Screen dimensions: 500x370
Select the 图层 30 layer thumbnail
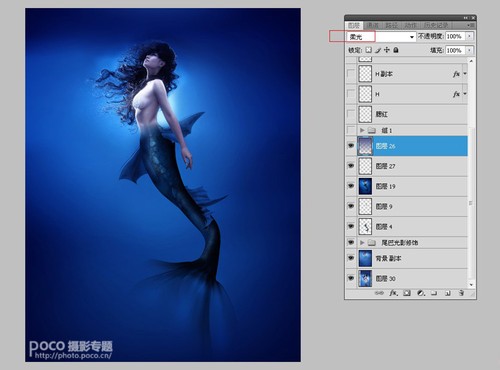pos(365,278)
